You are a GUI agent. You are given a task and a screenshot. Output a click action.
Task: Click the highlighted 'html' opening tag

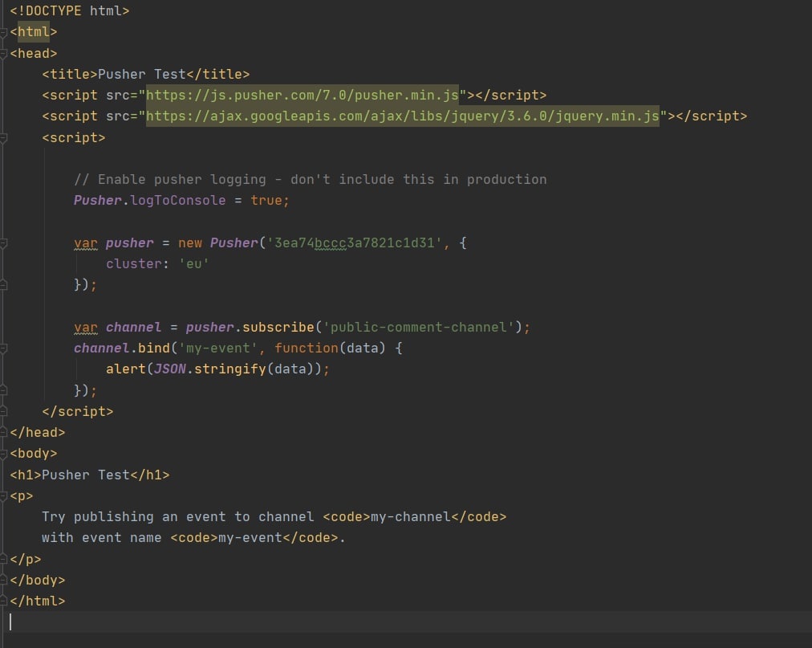[33, 32]
